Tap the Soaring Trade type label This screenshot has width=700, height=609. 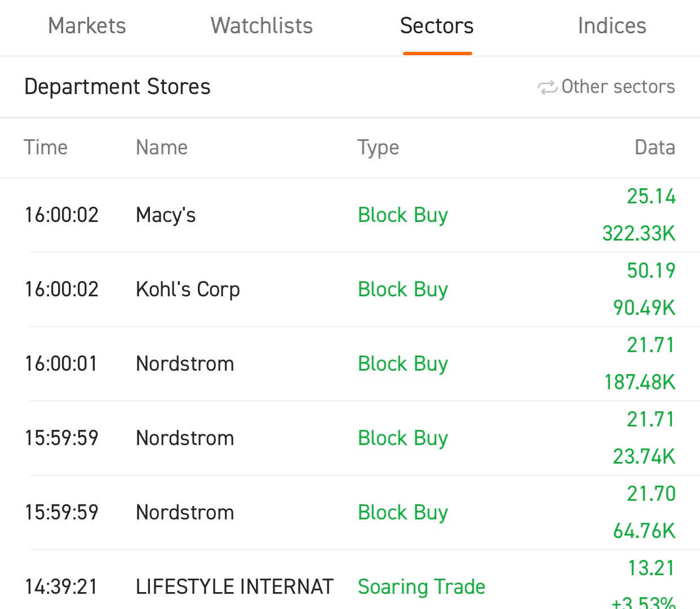click(422, 587)
